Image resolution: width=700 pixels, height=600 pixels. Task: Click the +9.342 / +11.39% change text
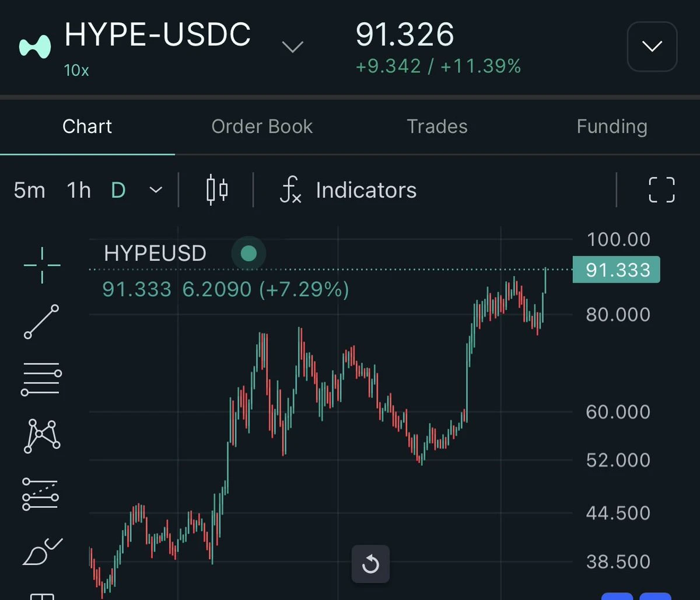coord(438,66)
